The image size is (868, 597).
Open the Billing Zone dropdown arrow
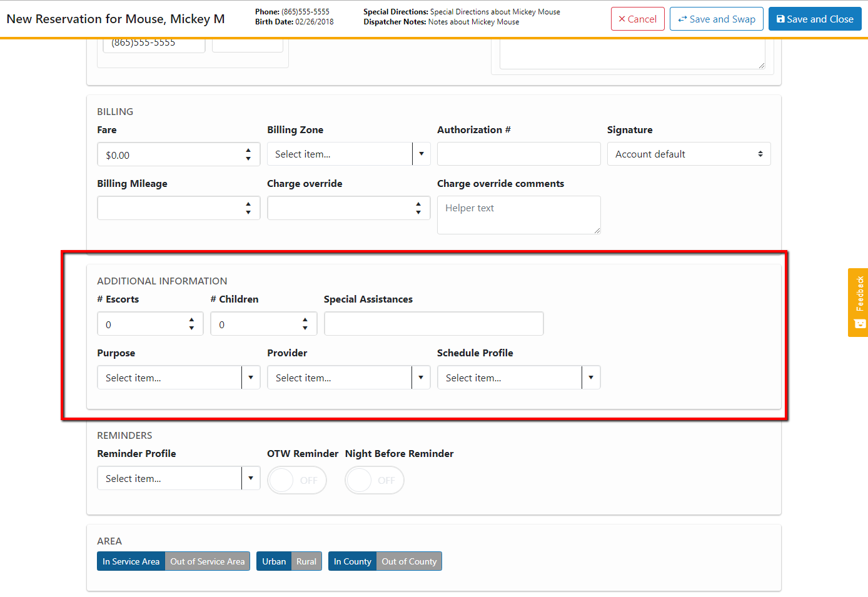tap(421, 154)
